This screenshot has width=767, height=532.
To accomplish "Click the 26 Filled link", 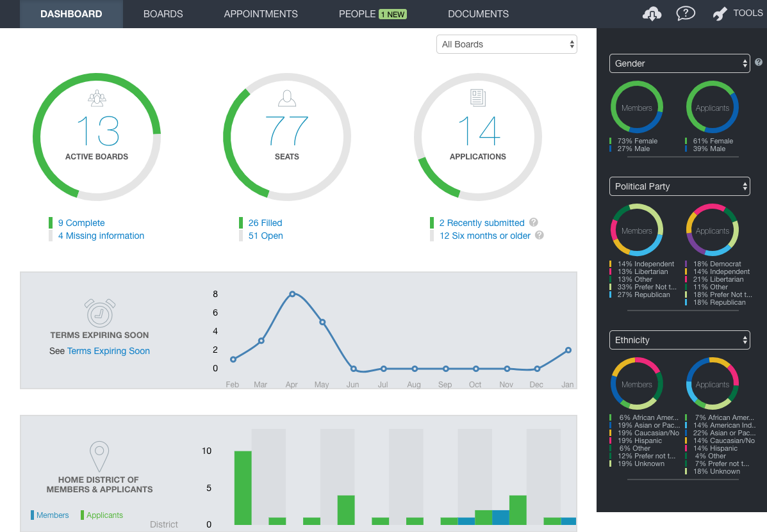I will pyautogui.click(x=265, y=223).
